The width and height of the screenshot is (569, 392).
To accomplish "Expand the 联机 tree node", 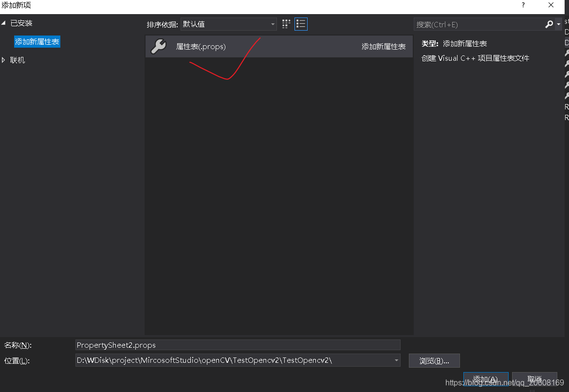I will 3,60.
